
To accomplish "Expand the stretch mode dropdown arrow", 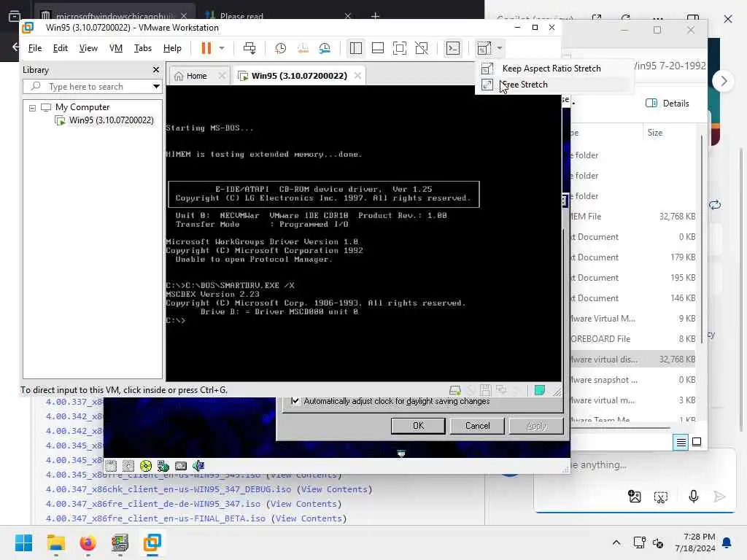I will (x=499, y=48).
